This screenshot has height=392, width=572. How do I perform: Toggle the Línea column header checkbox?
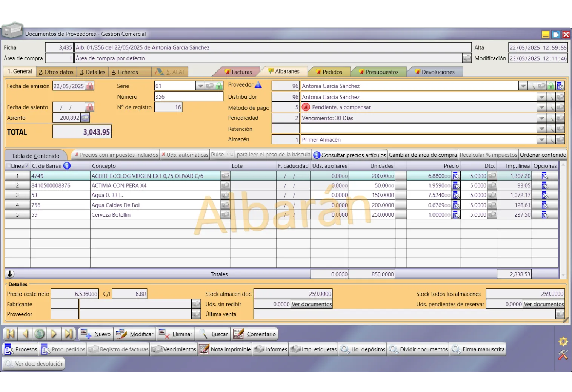tap(27, 166)
